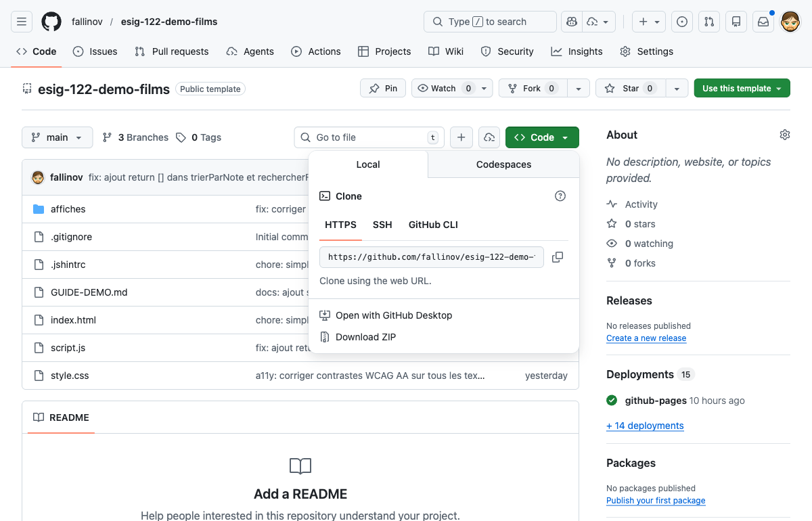Open the Copilot icon in the header

(x=571, y=21)
